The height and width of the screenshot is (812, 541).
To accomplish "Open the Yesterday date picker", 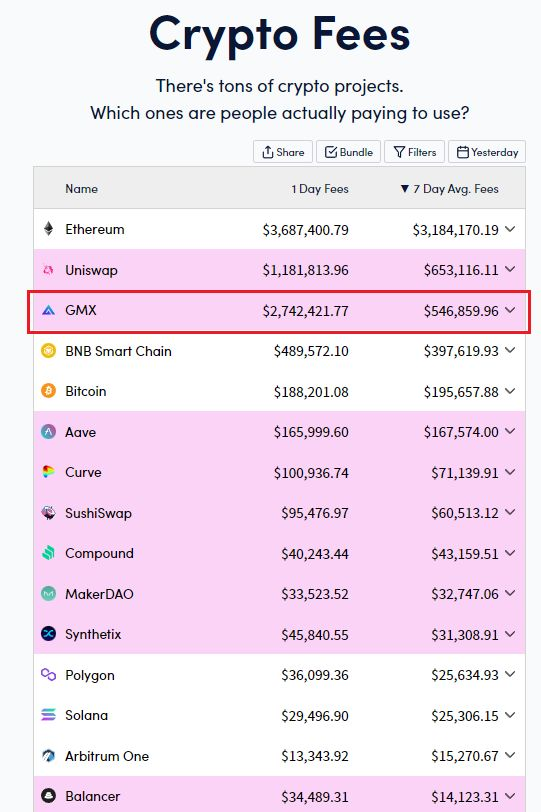I will tap(487, 152).
